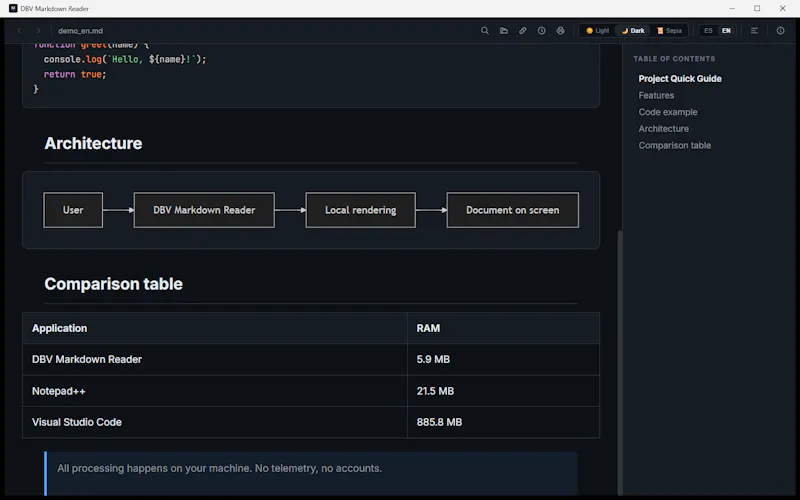Viewport: 800px width, 500px height.
Task: Change language to ES
Action: [708, 31]
